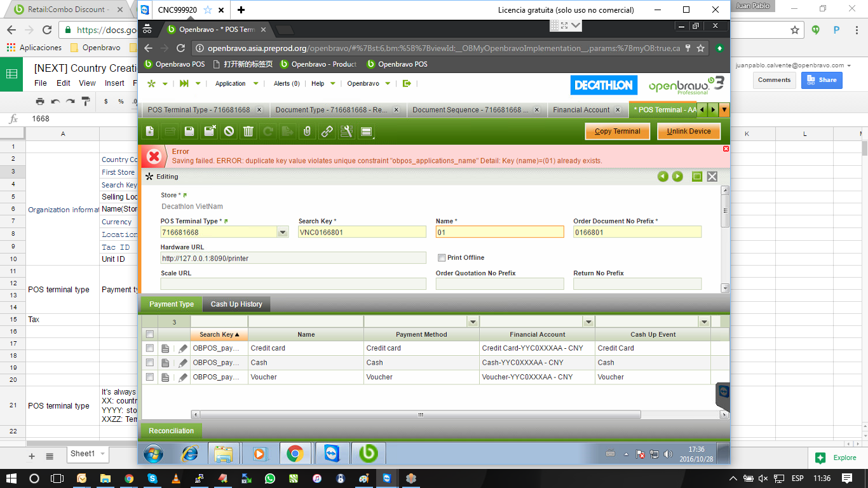Viewport: 868px width, 488px height.
Task: Maximize the editing form view icon
Action: click(697, 177)
